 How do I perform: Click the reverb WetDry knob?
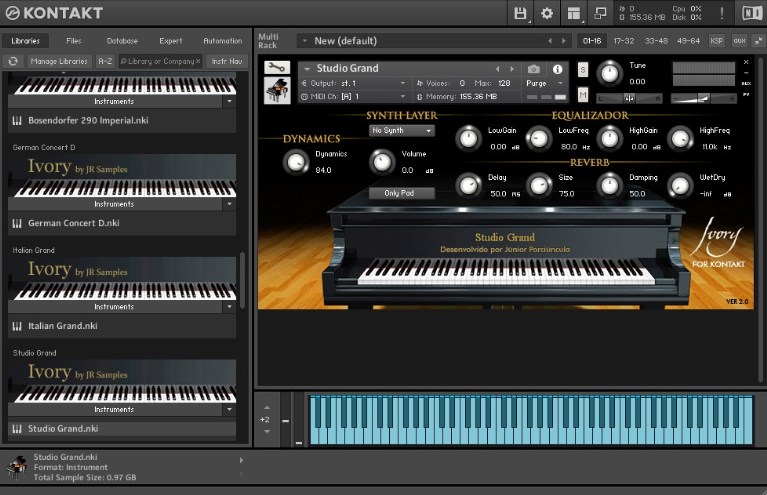[680, 185]
